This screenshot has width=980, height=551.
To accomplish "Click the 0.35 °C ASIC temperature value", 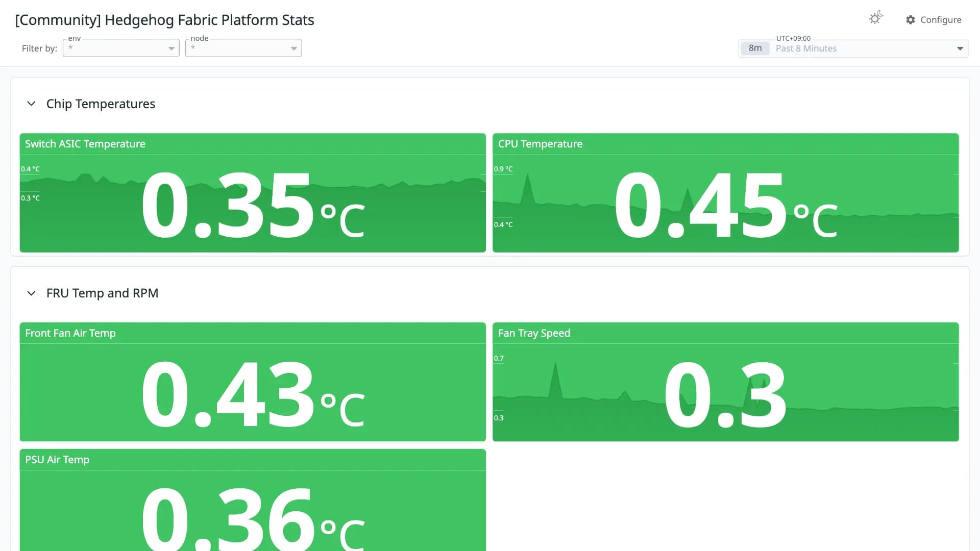I will coord(253,205).
